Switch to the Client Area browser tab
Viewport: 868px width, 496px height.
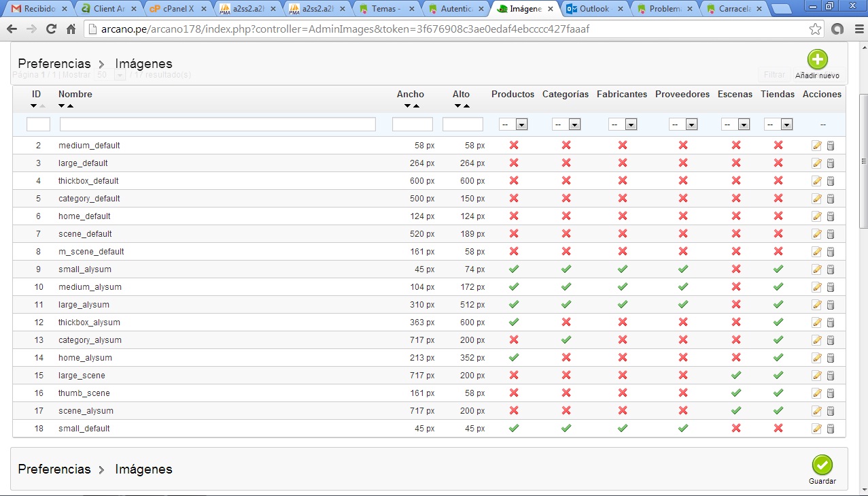point(109,9)
